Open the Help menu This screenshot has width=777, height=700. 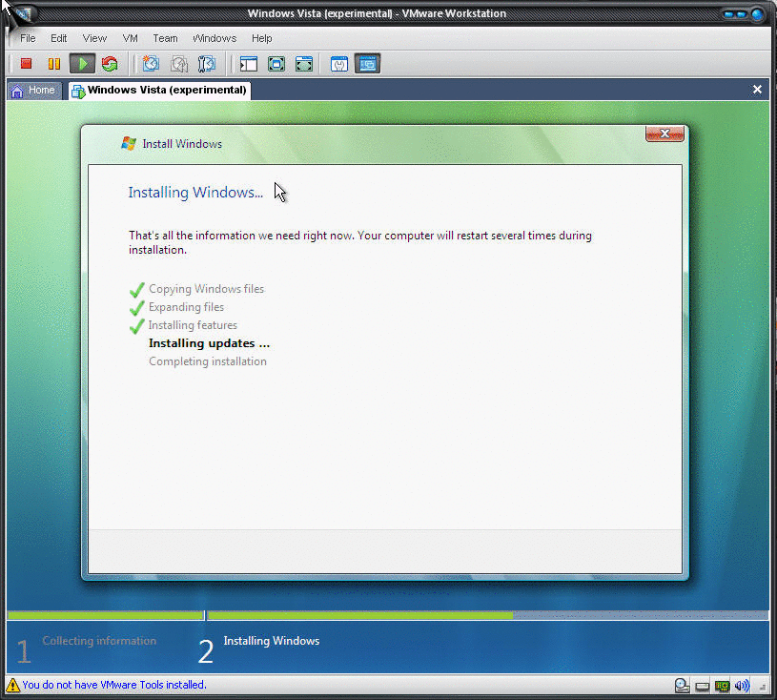(x=261, y=38)
